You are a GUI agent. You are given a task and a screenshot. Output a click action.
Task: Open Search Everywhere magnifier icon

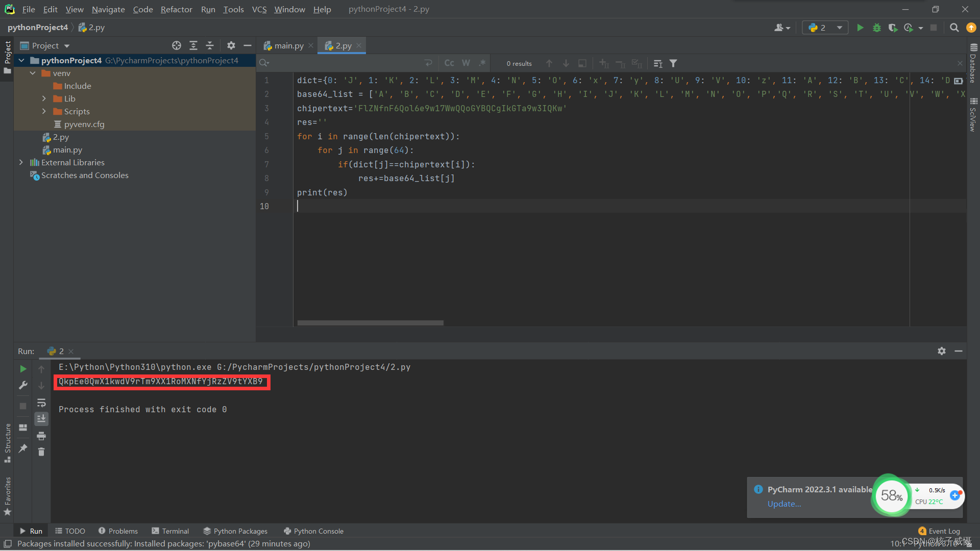954,28
